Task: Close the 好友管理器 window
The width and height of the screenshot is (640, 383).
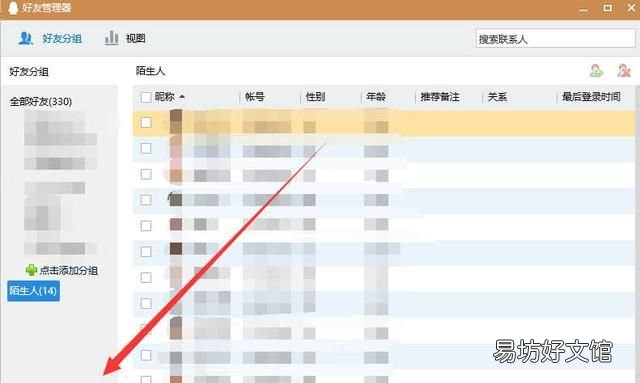Action: point(631,8)
